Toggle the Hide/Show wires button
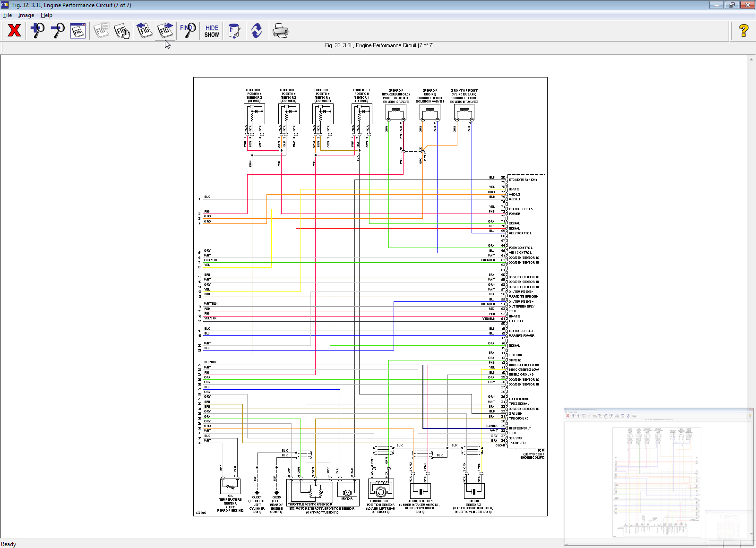 212,31
